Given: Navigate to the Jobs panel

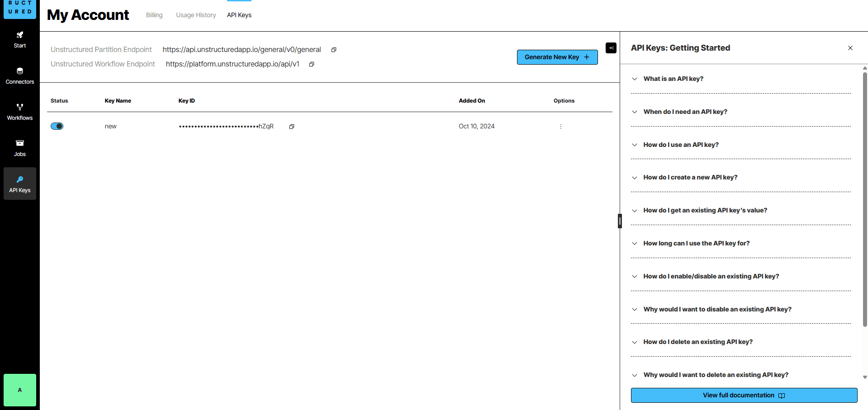Looking at the screenshot, I should [x=19, y=148].
